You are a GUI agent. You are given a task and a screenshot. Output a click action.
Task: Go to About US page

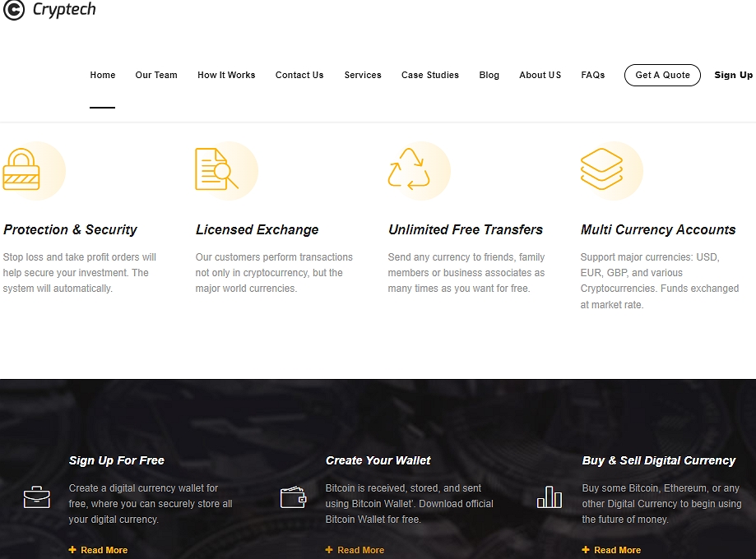pos(540,75)
